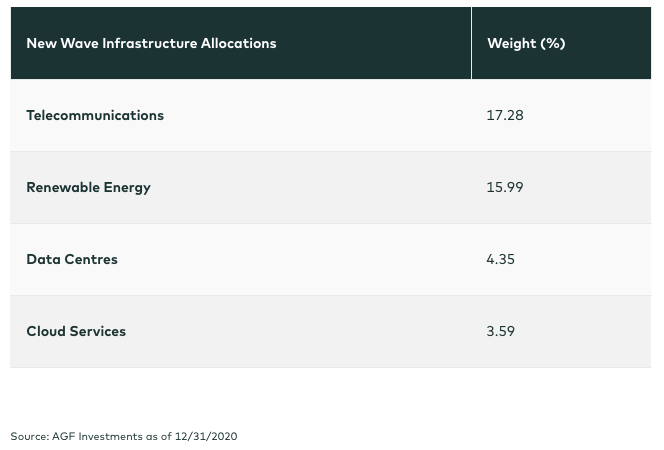Image resolution: width=664 pixels, height=450 pixels.
Task: Click the word 'Energy' in the second row
Action: click(x=127, y=188)
